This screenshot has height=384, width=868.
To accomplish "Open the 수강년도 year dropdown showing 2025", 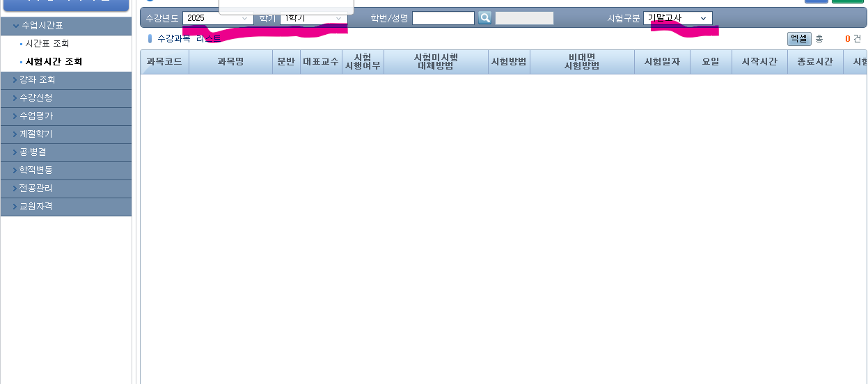I will pyautogui.click(x=216, y=18).
